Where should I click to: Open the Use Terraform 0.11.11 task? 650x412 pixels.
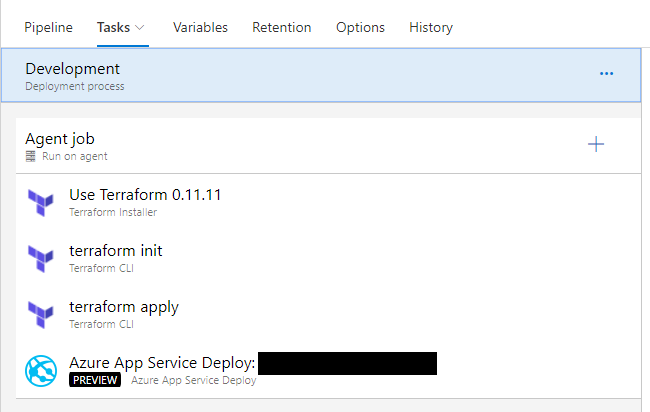pyautogui.click(x=328, y=202)
